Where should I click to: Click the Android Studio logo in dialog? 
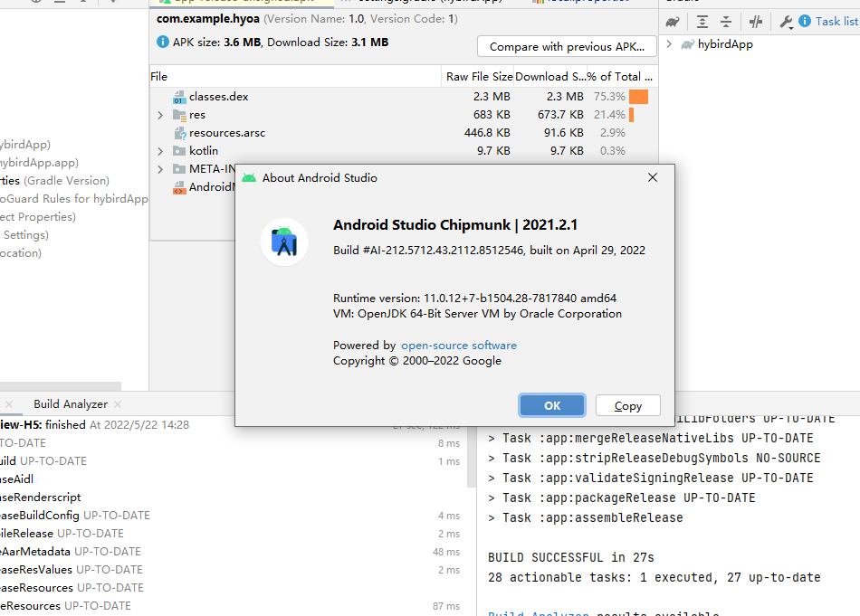[x=284, y=242]
